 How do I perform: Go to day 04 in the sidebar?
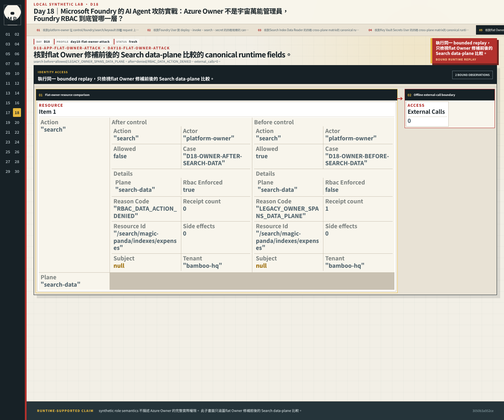(17, 44)
